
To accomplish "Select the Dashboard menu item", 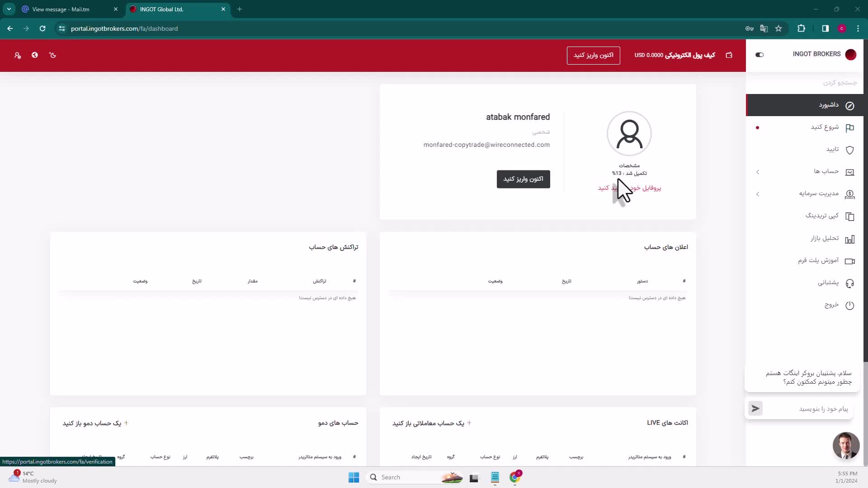I will (x=828, y=105).
